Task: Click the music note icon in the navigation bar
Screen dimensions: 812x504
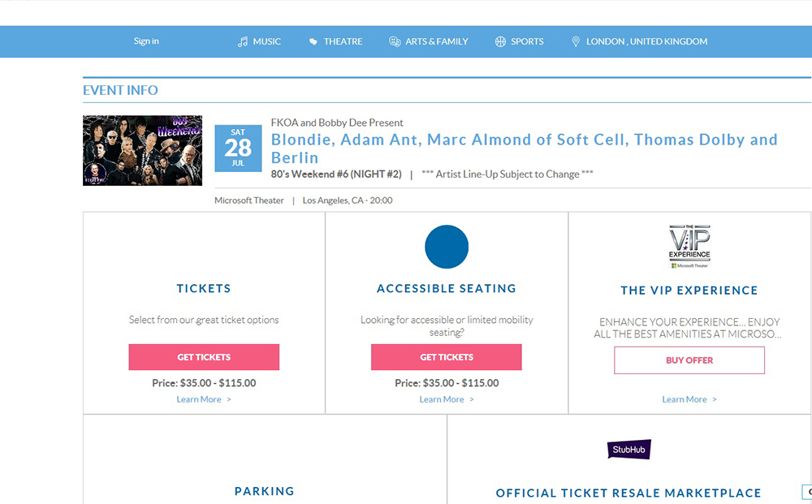Action: (x=242, y=41)
